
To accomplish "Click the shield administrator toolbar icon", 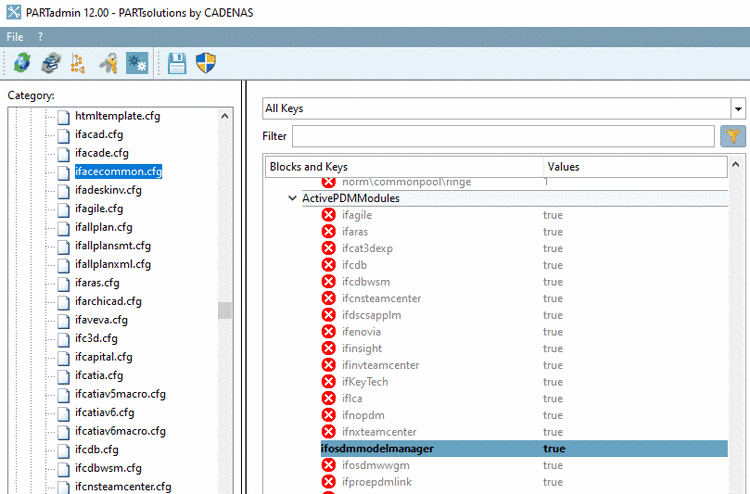I will click(x=206, y=63).
